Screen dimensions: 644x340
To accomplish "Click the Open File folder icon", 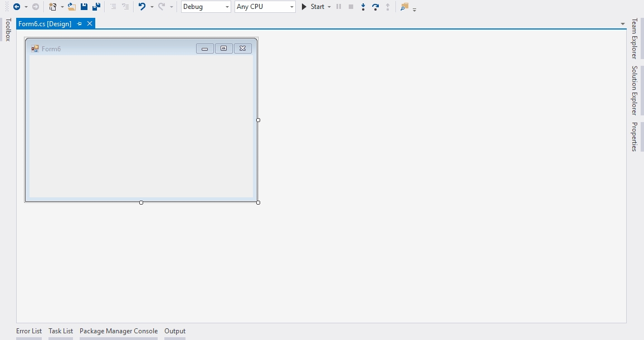I will [72, 7].
